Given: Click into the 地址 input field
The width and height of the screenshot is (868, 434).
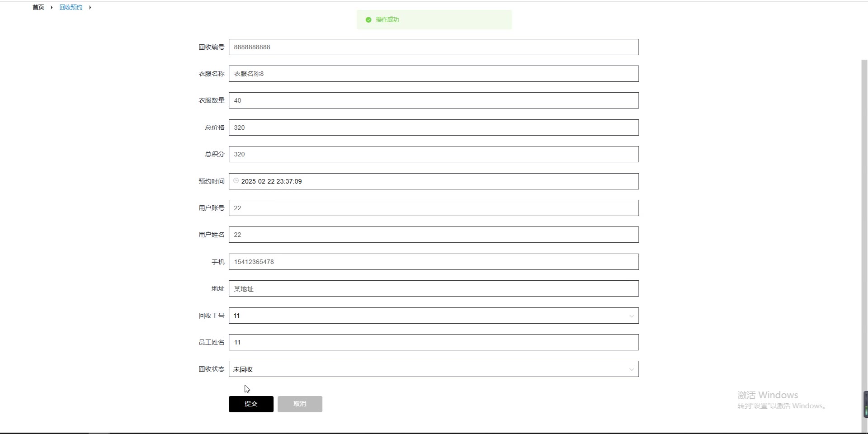Looking at the screenshot, I should point(434,288).
